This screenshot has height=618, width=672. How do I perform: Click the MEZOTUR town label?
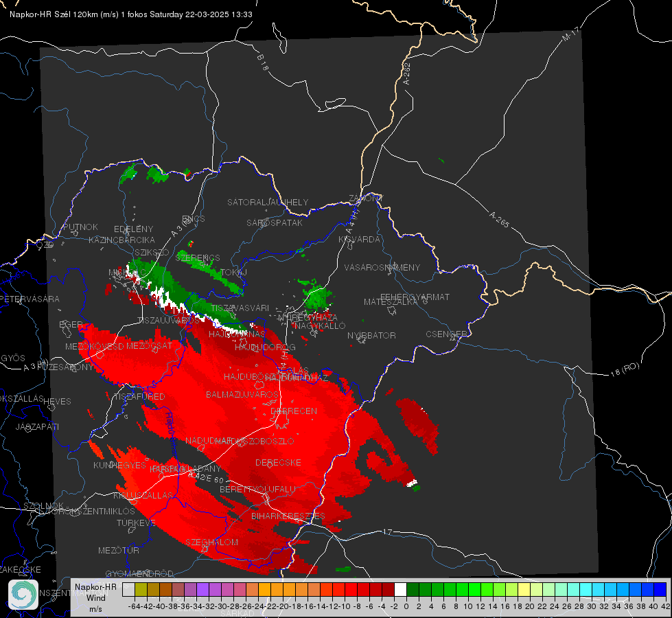pos(119,551)
